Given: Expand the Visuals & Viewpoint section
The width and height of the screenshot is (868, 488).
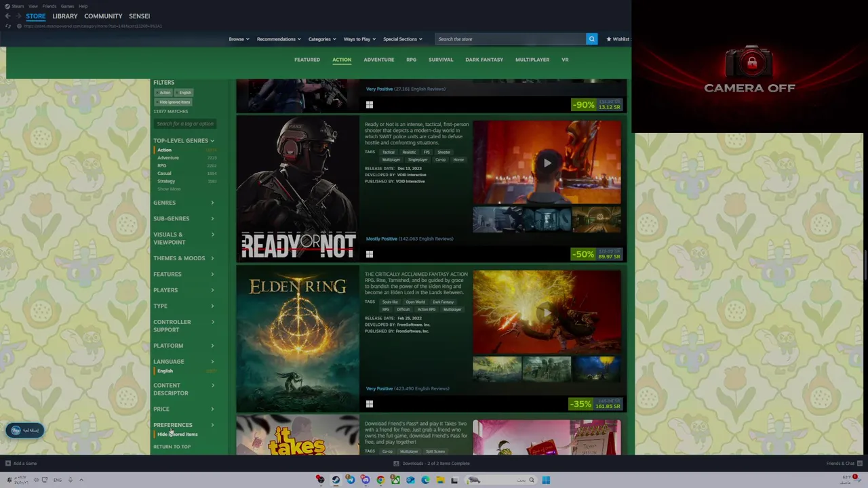Looking at the screenshot, I should (184, 238).
